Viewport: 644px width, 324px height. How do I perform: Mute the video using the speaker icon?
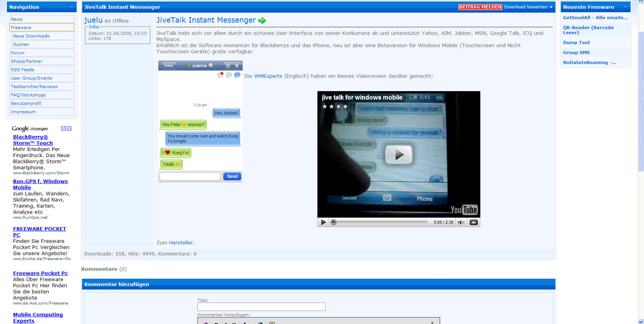(461, 223)
